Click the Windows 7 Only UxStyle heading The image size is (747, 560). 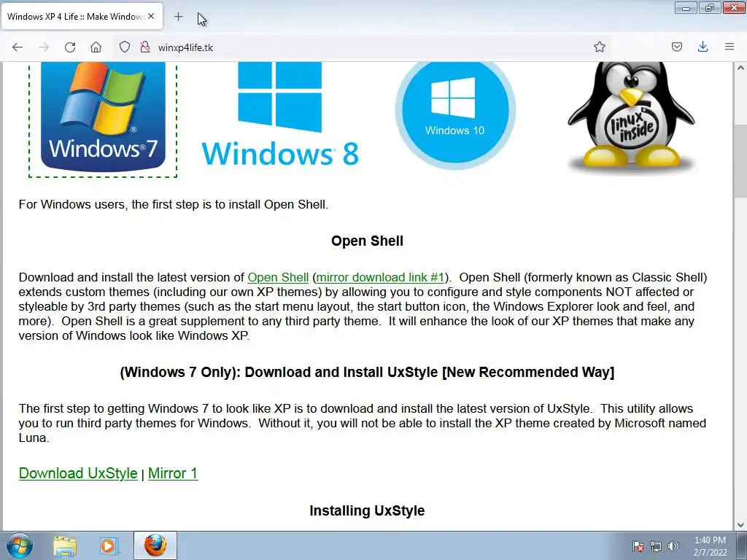click(368, 372)
